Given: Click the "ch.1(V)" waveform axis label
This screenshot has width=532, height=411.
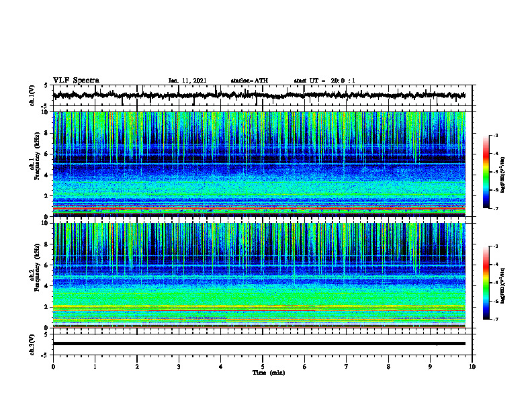Looking at the screenshot, I should click(32, 95).
